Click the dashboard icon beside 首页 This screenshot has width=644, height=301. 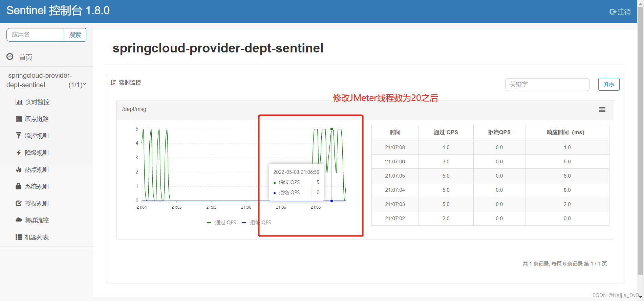click(10, 56)
